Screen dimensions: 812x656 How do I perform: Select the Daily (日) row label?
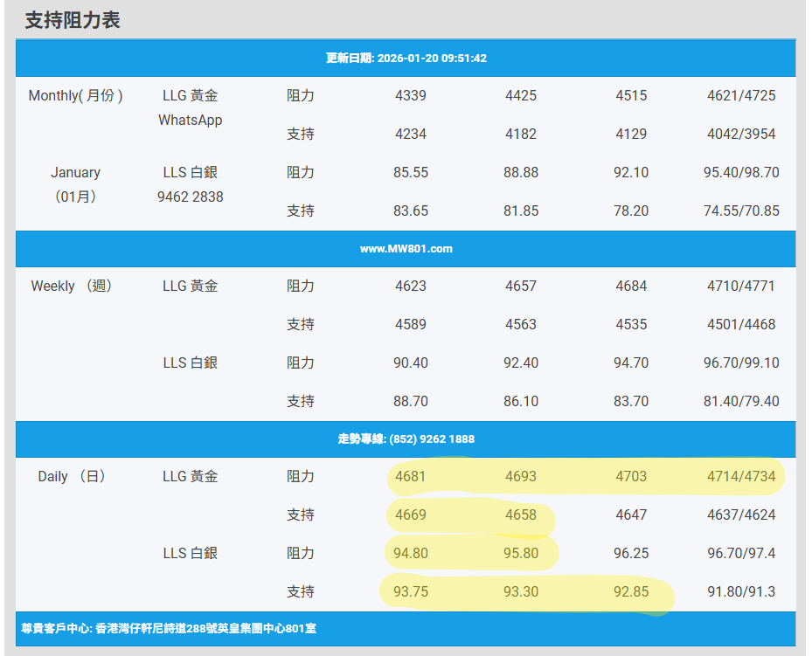[x=72, y=476]
